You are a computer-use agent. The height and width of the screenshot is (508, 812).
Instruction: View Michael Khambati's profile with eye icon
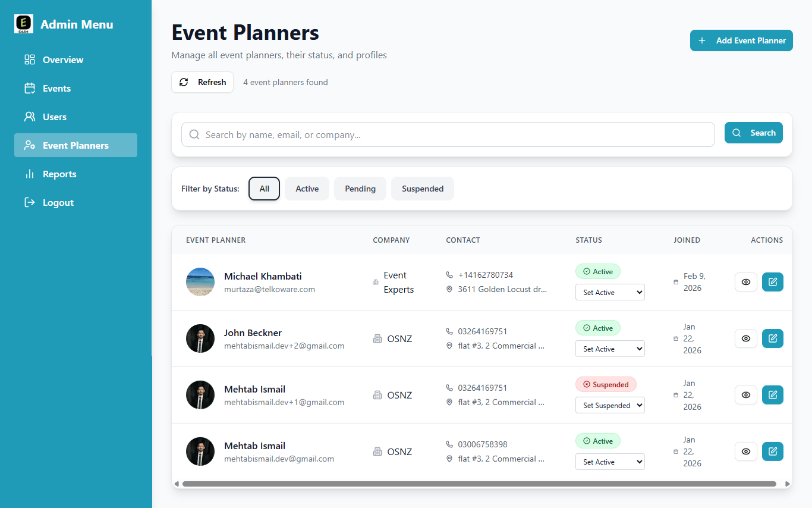746,282
